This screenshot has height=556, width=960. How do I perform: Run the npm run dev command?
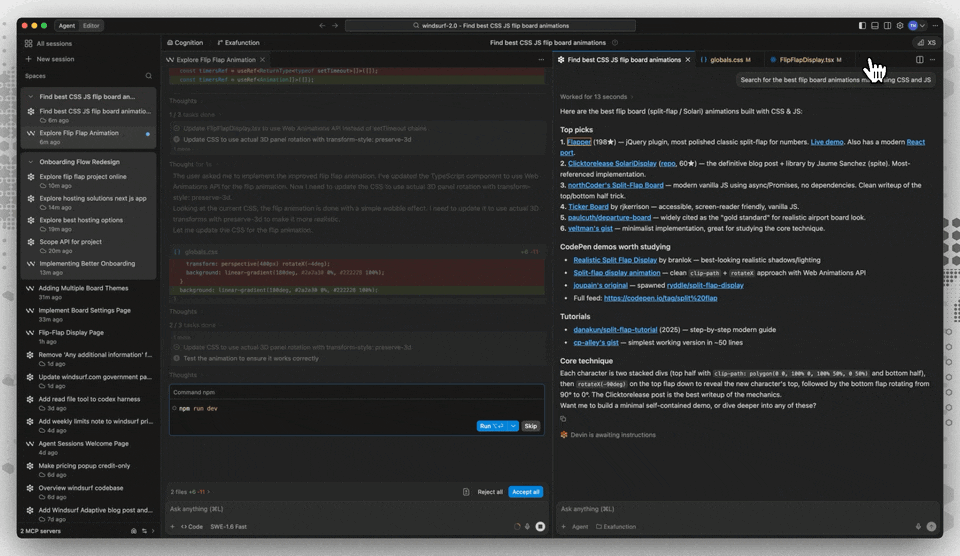(x=492, y=426)
